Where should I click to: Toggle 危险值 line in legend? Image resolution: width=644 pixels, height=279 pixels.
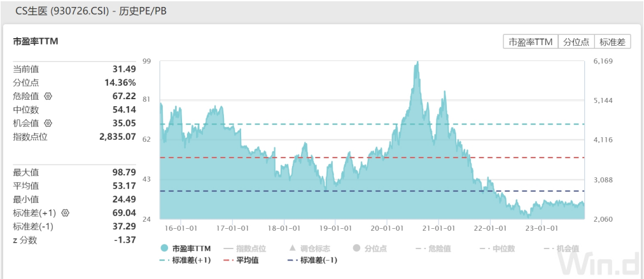433,248
